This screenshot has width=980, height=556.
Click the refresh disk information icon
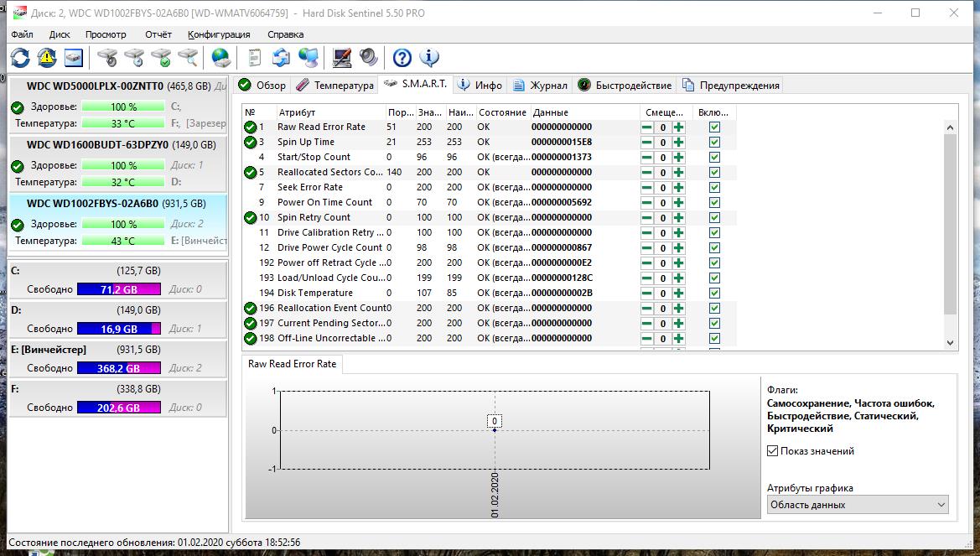pyautogui.click(x=20, y=57)
